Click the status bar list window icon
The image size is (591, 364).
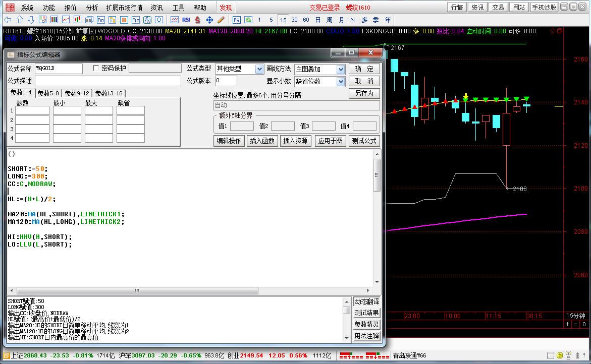click(x=550, y=355)
